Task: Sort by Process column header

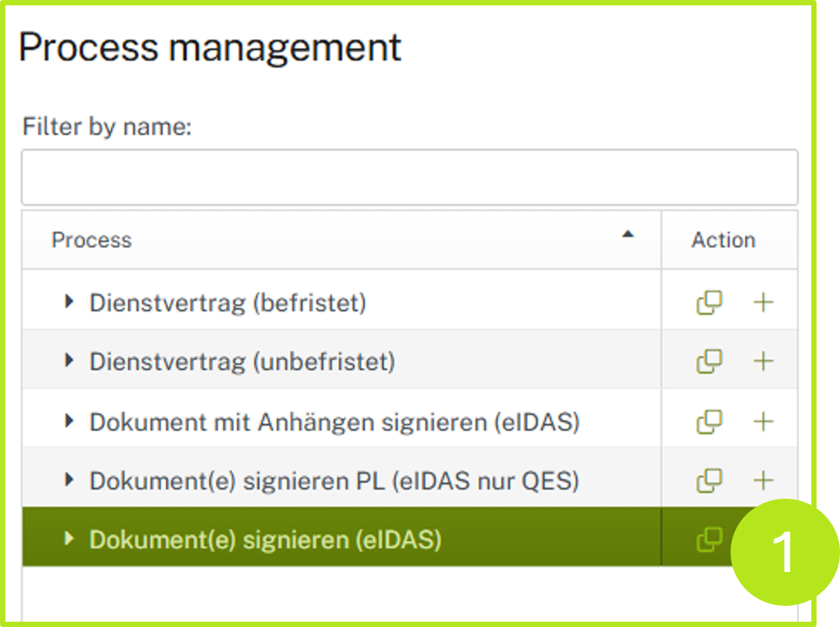Action: coord(92,240)
